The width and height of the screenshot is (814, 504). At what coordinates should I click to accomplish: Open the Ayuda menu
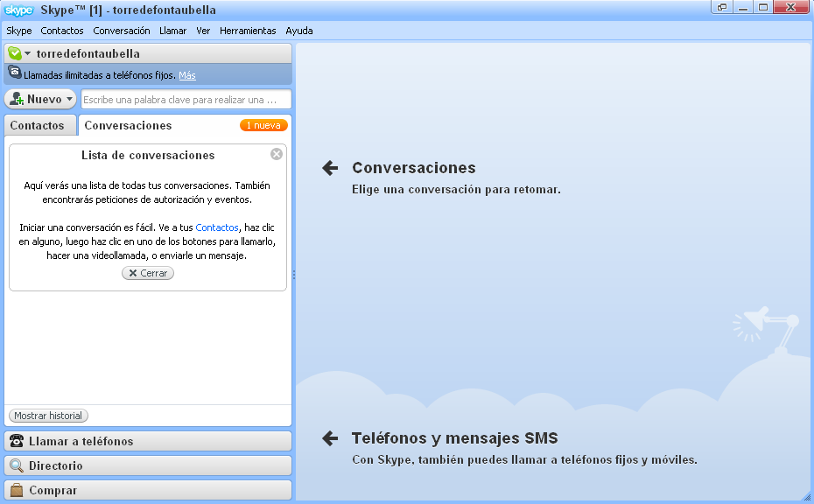tap(299, 31)
